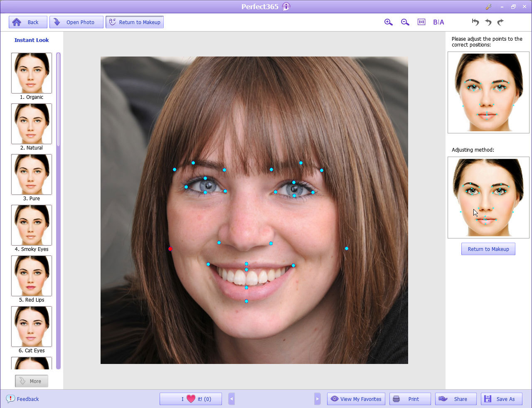The image size is (532, 408).
Task: Select the 2. Natural look thumbnail
Action: click(x=32, y=124)
